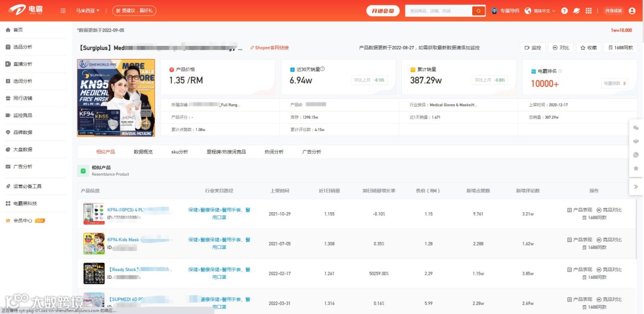Switch to the 数据概览 tab

coord(143,152)
